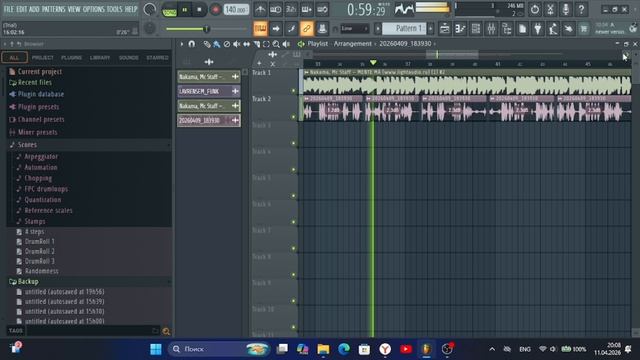Screen dimensions: 640x360
Task: Expand the Mixer presets item
Action: 38,132
